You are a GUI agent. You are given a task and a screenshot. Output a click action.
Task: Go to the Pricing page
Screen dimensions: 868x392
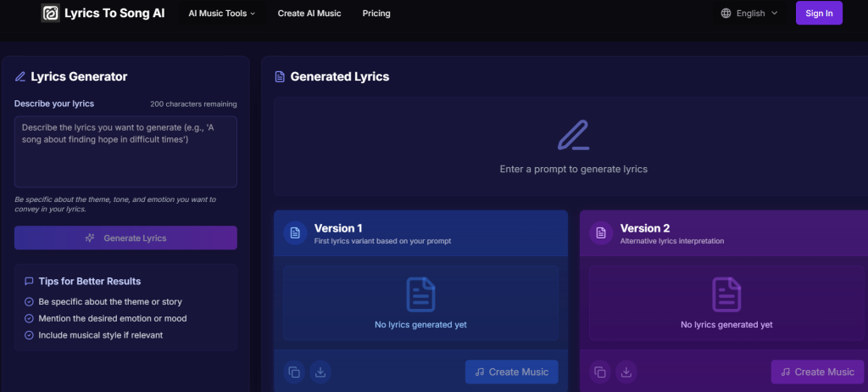(x=376, y=14)
